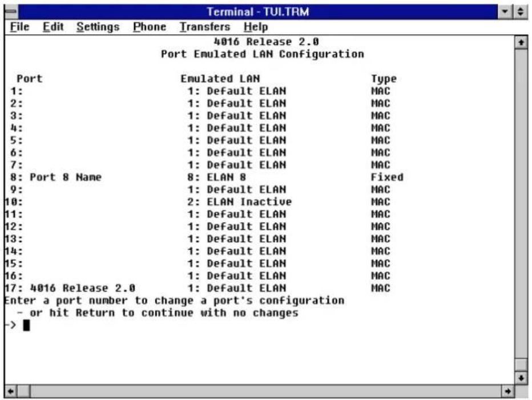Click port '10:' row label
The image size is (532, 400).
point(14,202)
